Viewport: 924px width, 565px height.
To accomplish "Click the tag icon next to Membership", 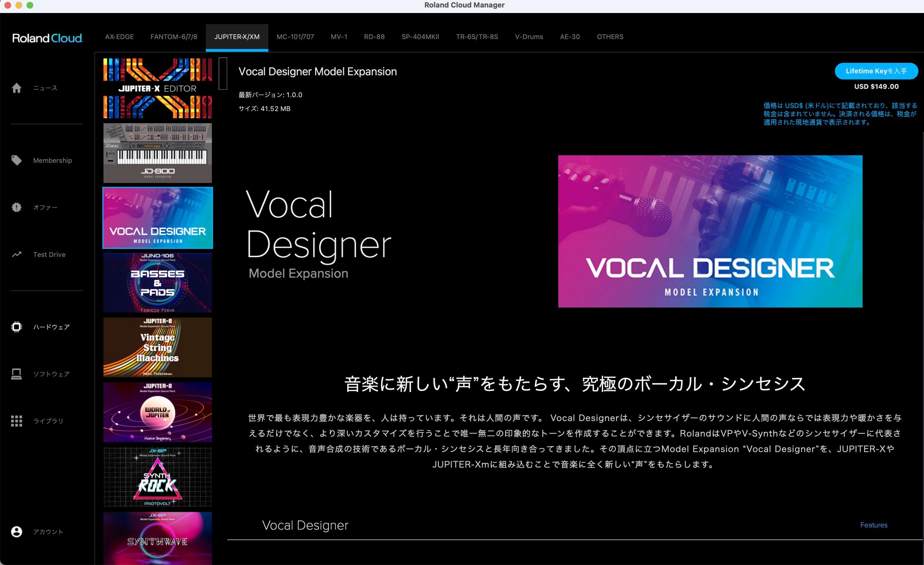I will [17, 160].
